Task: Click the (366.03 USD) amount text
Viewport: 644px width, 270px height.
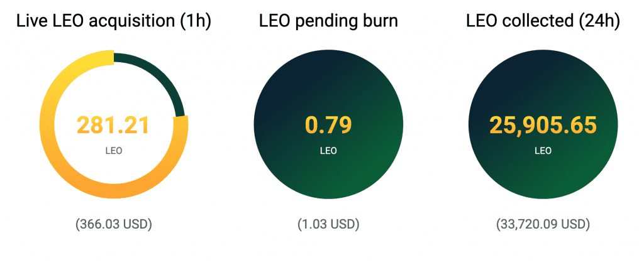Action: pyautogui.click(x=113, y=224)
